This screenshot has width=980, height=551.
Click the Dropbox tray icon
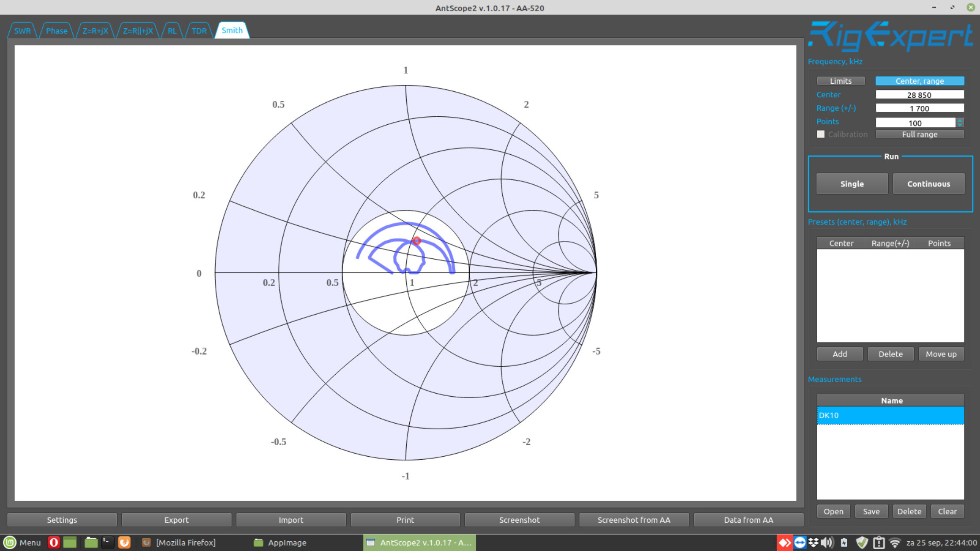tap(813, 542)
